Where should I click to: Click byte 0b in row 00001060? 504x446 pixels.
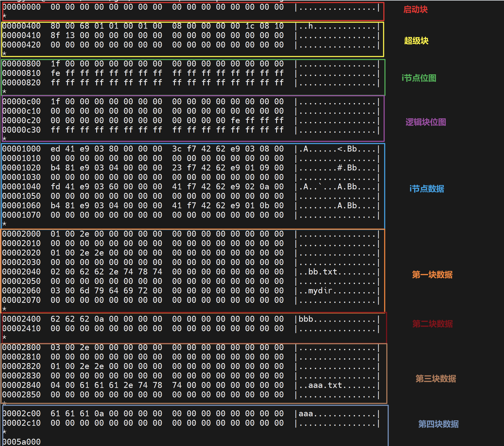[264, 206]
